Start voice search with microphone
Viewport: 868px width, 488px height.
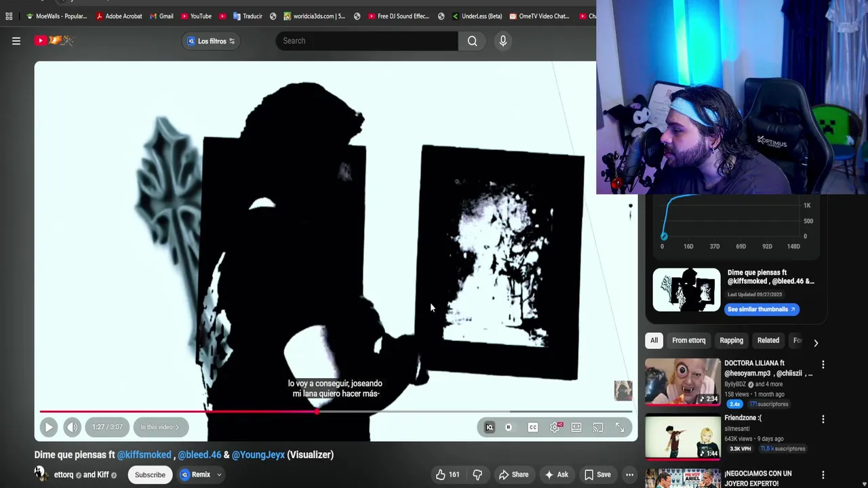tap(503, 41)
